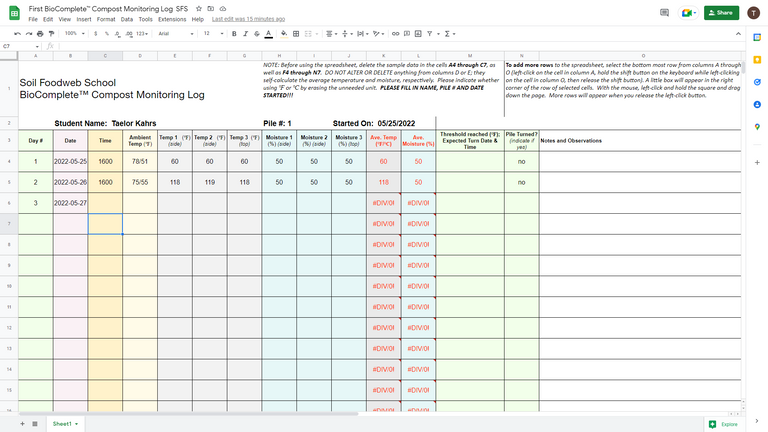Open text wrapping dropdown

click(363, 34)
